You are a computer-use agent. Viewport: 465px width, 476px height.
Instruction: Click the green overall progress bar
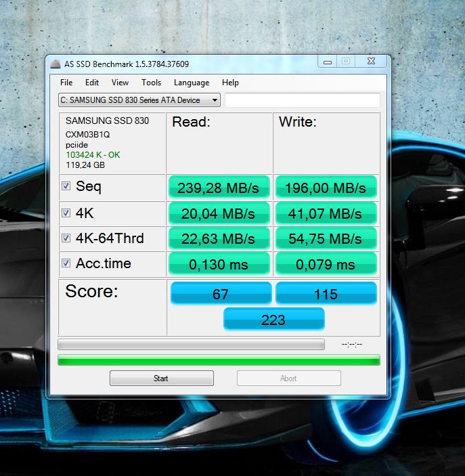coord(219,360)
